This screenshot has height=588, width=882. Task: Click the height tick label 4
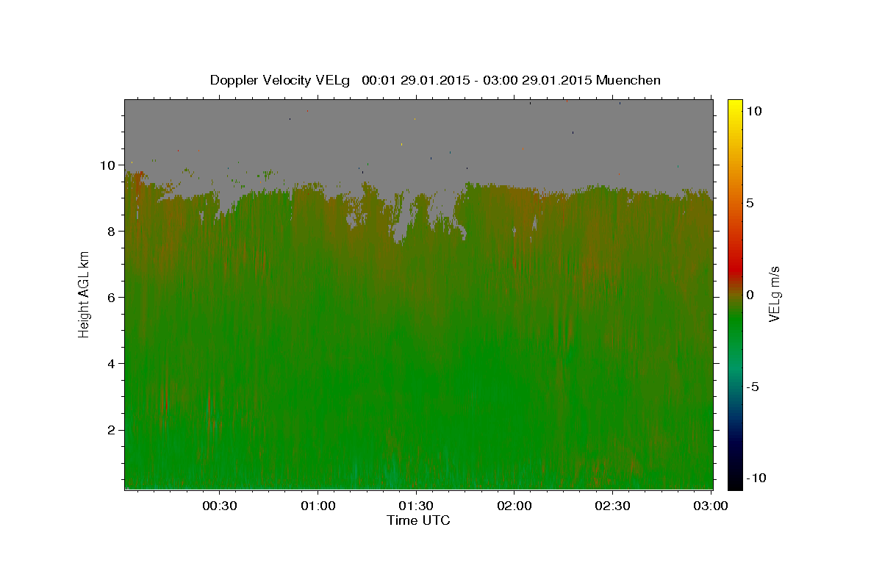click(111, 364)
